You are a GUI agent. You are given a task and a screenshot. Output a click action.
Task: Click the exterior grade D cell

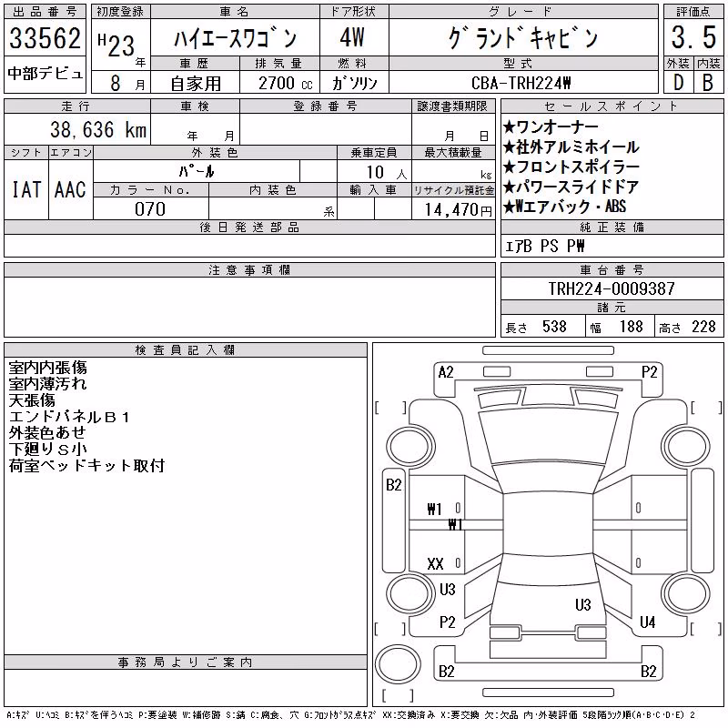[678, 83]
